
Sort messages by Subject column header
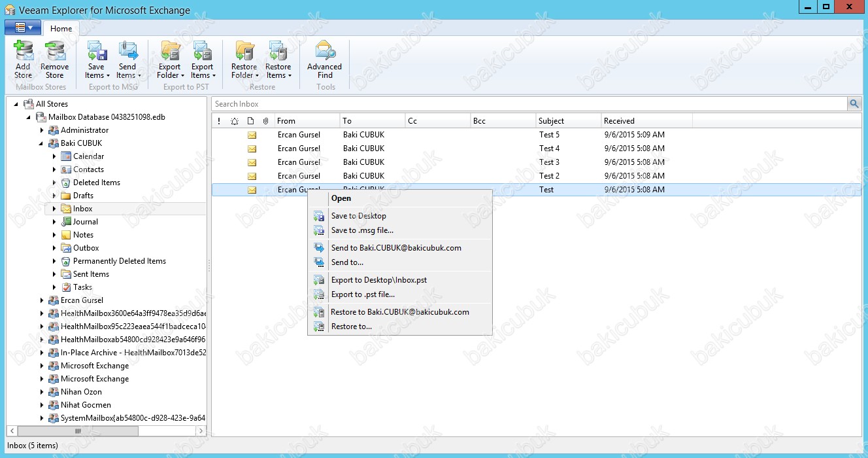coord(569,121)
